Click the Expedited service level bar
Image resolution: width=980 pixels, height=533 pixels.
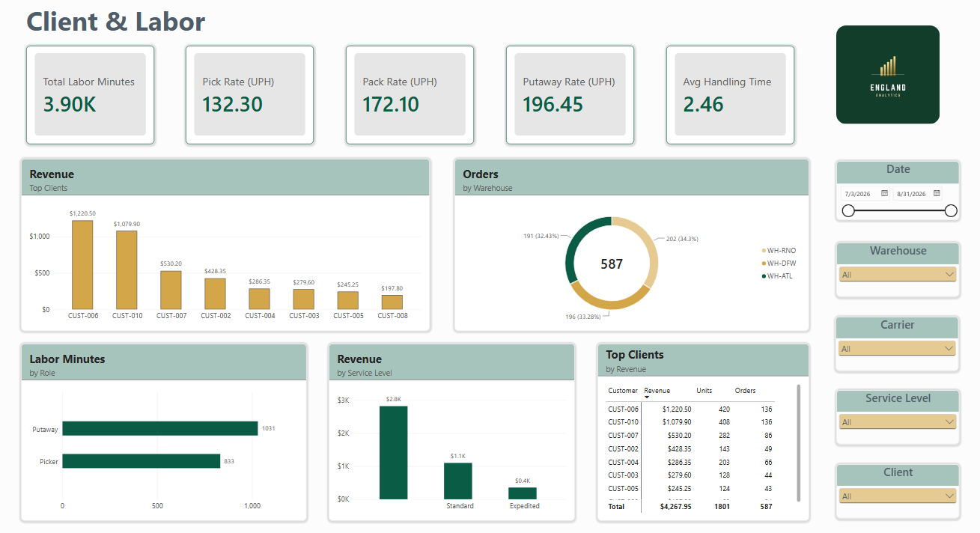point(523,493)
